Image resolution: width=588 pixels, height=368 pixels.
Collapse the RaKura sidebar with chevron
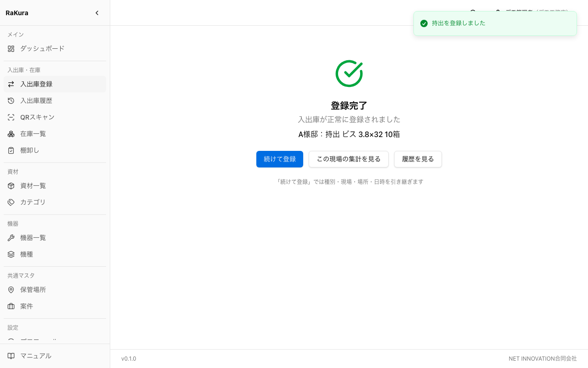pyautogui.click(x=97, y=13)
